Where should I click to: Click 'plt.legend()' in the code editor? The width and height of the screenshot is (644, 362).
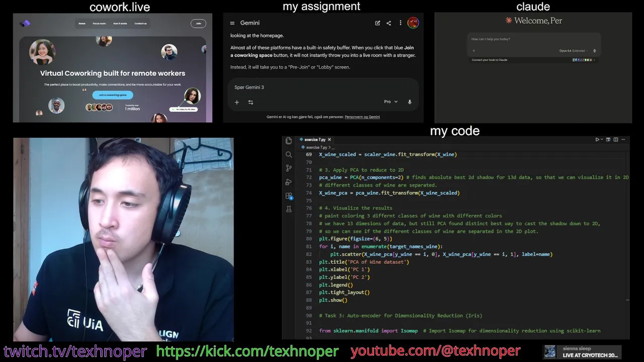pyautogui.click(x=336, y=285)
